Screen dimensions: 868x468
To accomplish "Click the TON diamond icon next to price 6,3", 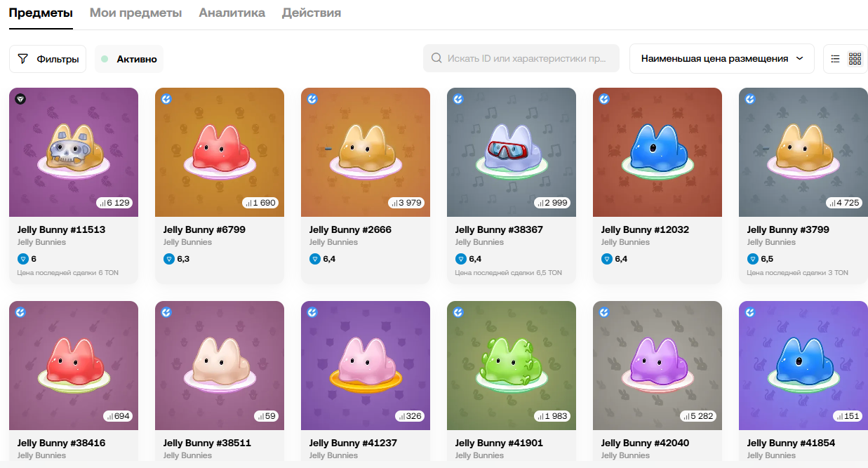I will click(x=168, y=259).
